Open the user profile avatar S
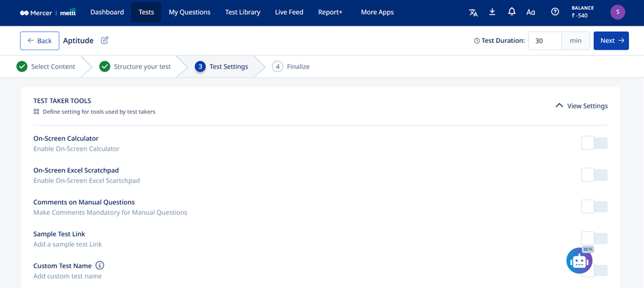Image resolution: width=644 pixels, height=288 pixels. click(618, 13)
